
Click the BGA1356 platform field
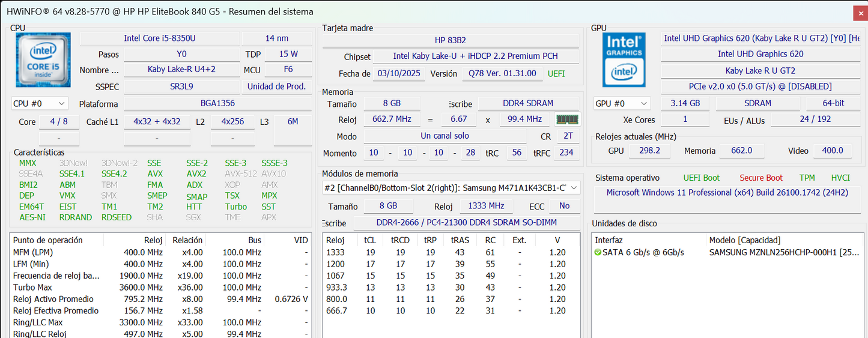(x=218, y=104)
